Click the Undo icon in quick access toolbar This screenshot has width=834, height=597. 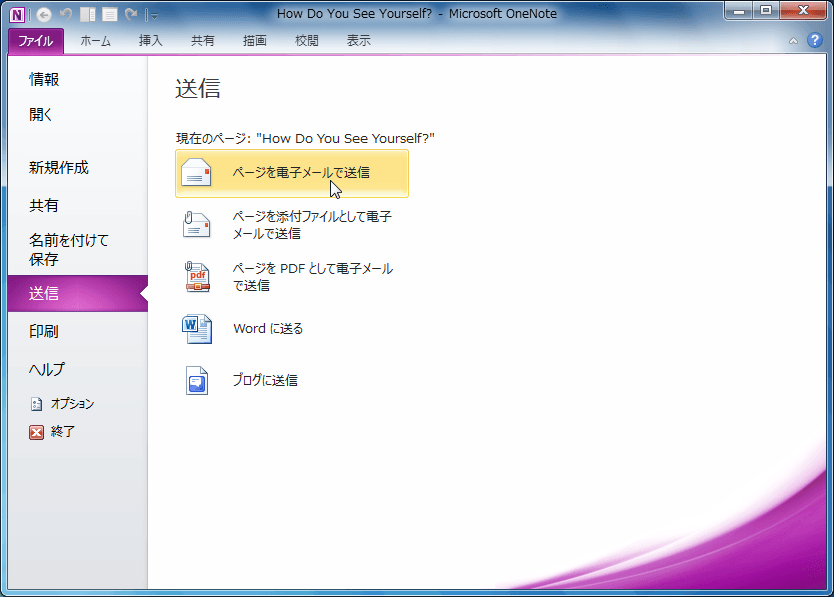click(66, 14)
